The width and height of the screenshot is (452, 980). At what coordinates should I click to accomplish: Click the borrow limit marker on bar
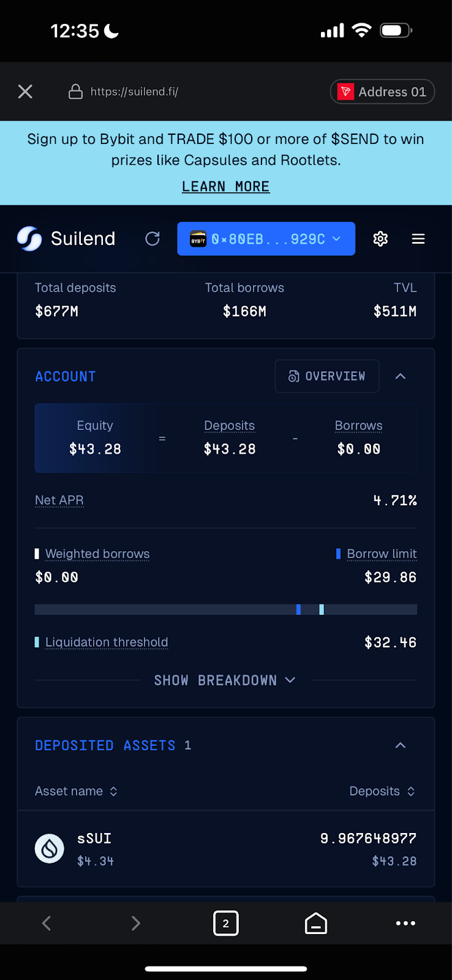pyautogui.click(x=298, y=609)
